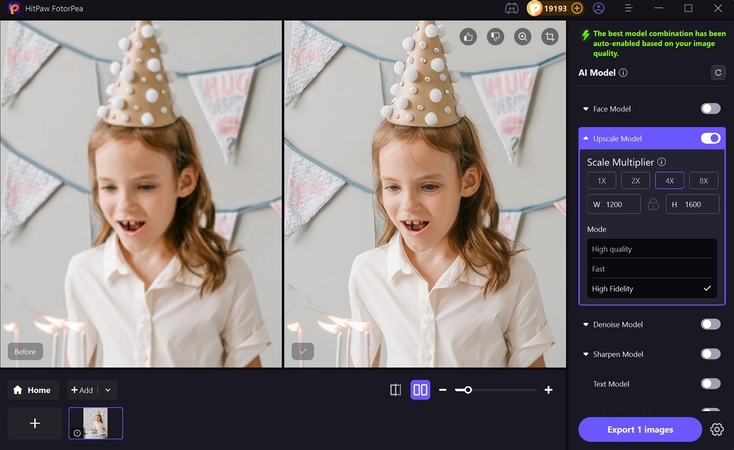Click the magnifier zoom icon on preview
The image size is (734, 450).
tap(522, 36)
